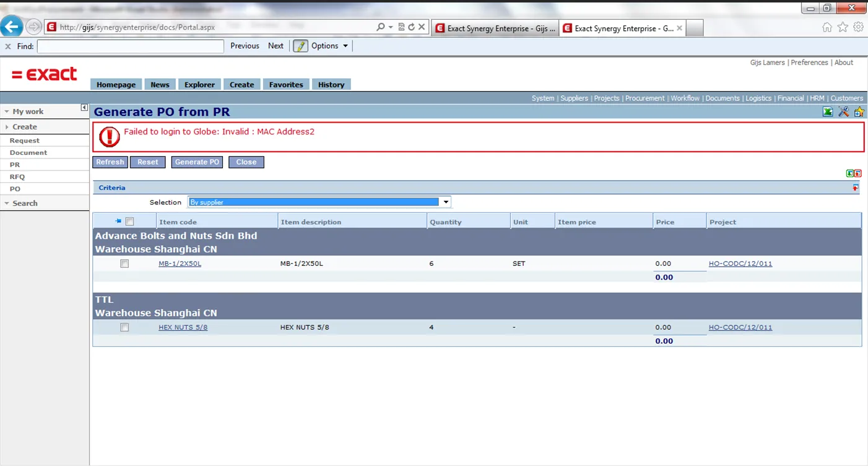Click the green expand all sections icon
The height and width of the screenshot is (466, 868).
pos(850,174)
